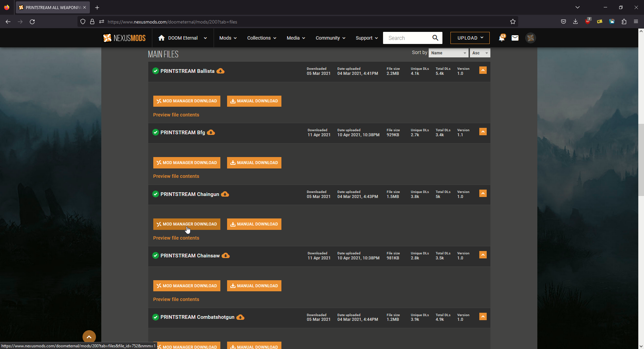644x349 pixels.
Task: Click the green checkmark for PRINTSTREAM Chaingun
Action: (156, 194)
